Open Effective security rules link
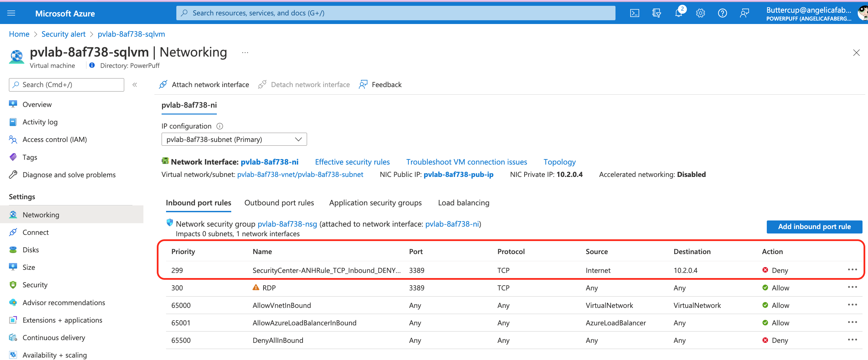Screen dimensions: 868x360 click(352, 162)
